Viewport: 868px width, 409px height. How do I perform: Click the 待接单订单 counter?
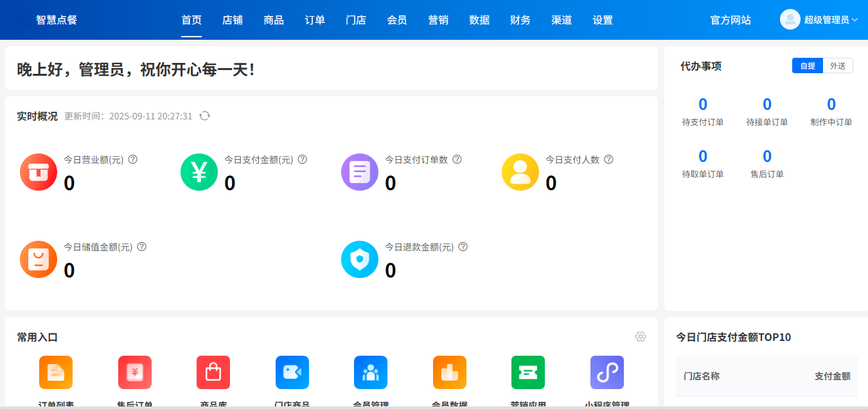[x=766, y=104]
